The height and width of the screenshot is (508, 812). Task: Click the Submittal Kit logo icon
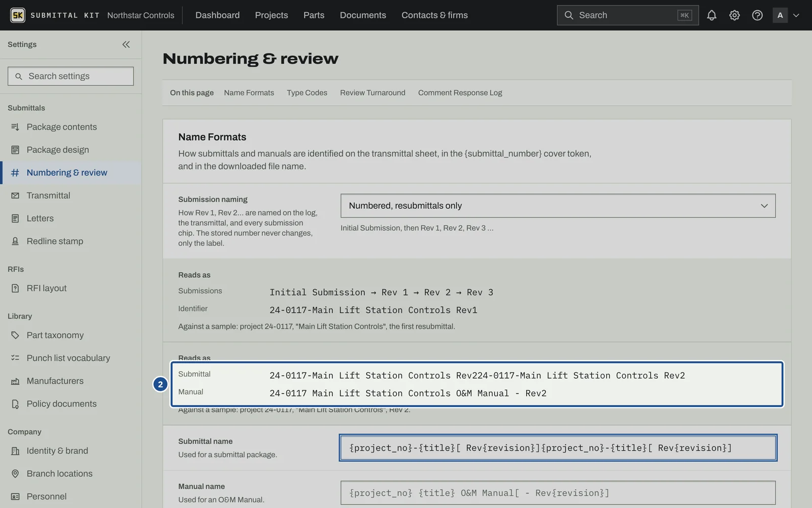tap(18, 15)
